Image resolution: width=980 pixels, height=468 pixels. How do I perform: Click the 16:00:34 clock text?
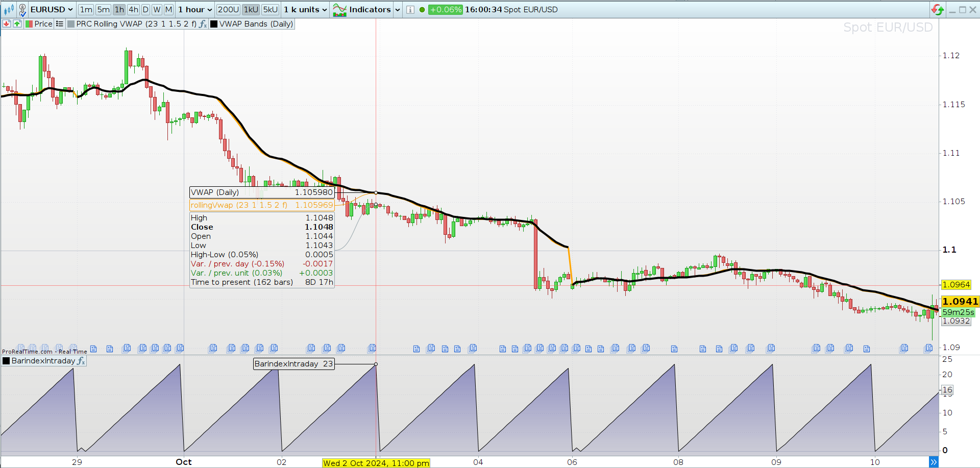483,10
